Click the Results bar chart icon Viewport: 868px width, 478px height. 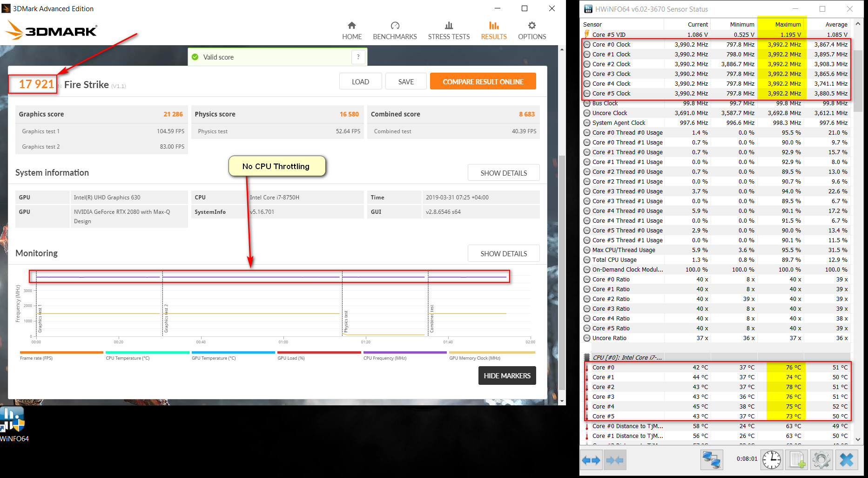[494, 25]
